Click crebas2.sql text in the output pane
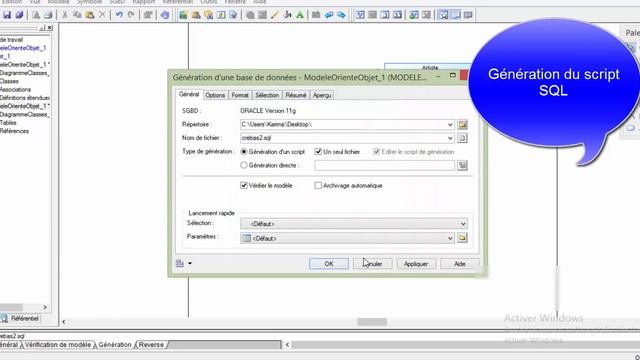This screenshot has height=360, width=640. 12,336
